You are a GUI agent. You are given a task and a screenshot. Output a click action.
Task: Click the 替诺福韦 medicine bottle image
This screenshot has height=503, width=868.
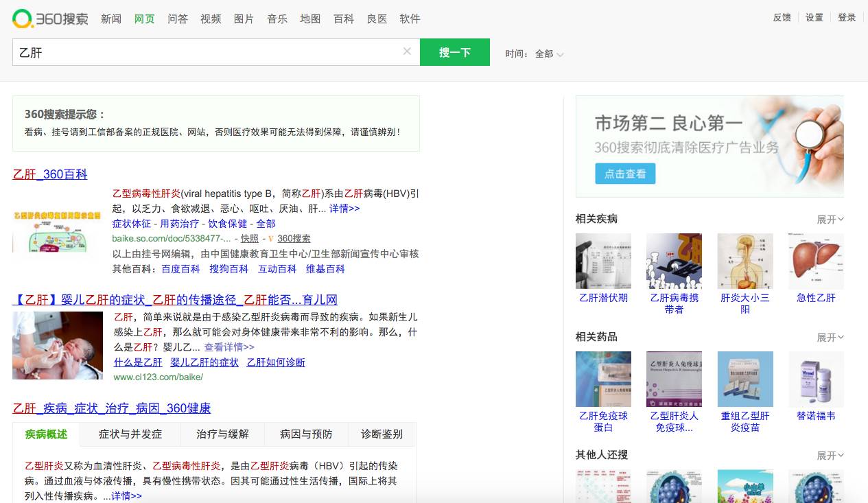click(817, 379)
